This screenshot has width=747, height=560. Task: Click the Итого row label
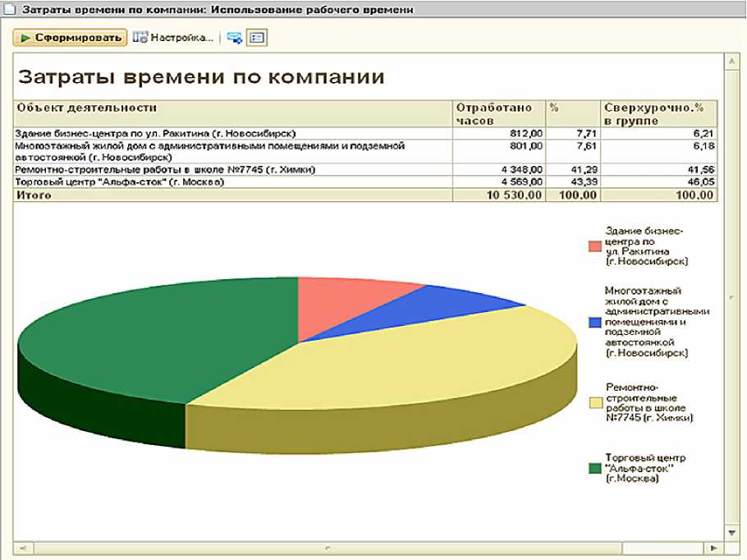(x=34, y=195)
